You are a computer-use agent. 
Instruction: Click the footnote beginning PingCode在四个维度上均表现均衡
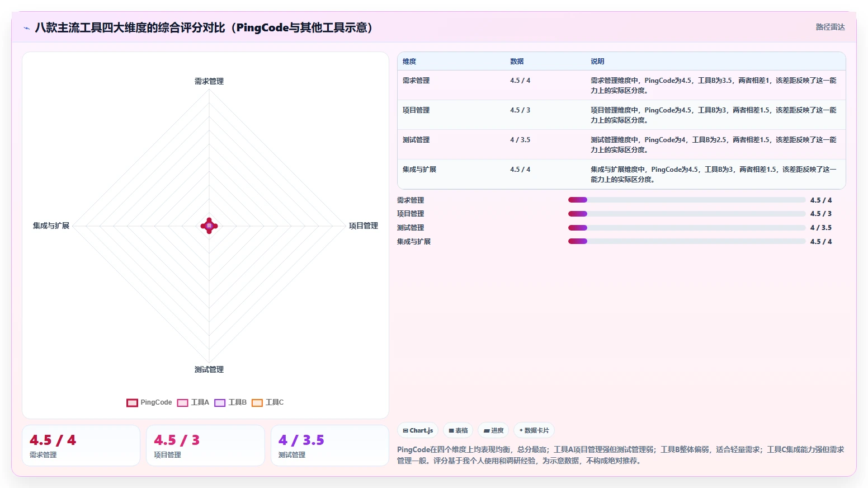tap(621, 455)
